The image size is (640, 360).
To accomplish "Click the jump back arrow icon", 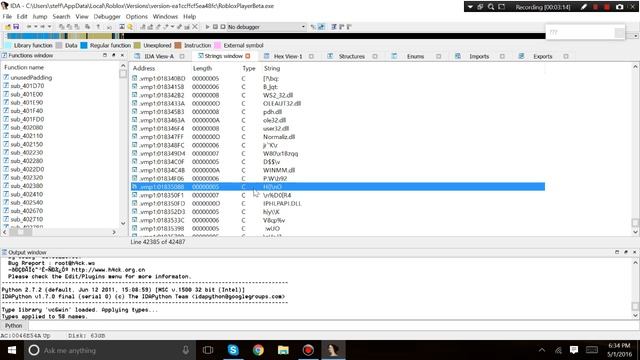I will coord(29,27).
